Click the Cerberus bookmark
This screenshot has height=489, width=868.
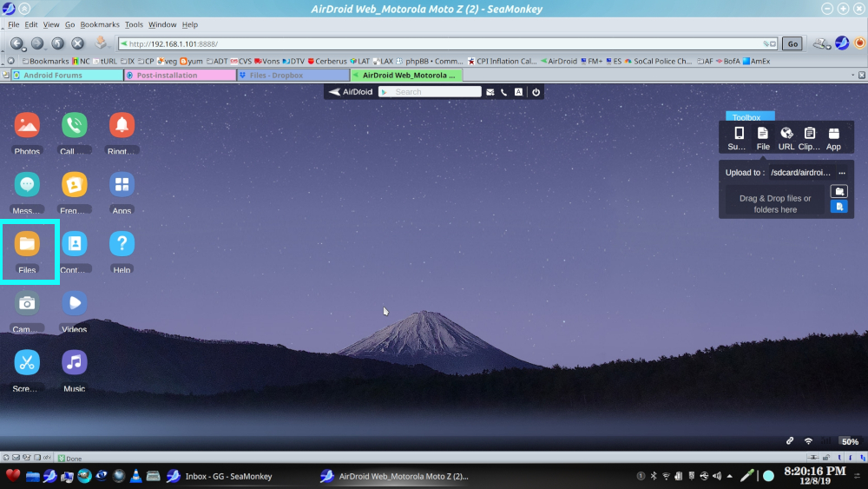pos(327,61)
